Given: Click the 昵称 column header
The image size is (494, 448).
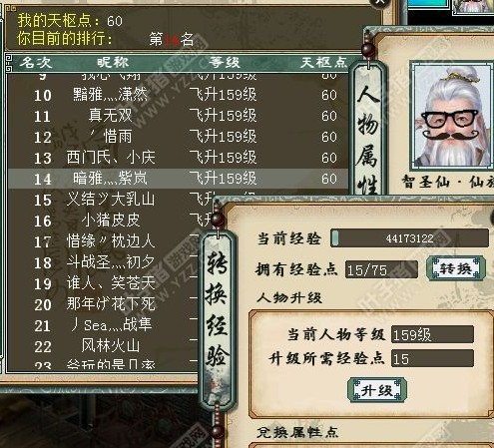Looking at the screenshot, I should (x=113, y=63).
